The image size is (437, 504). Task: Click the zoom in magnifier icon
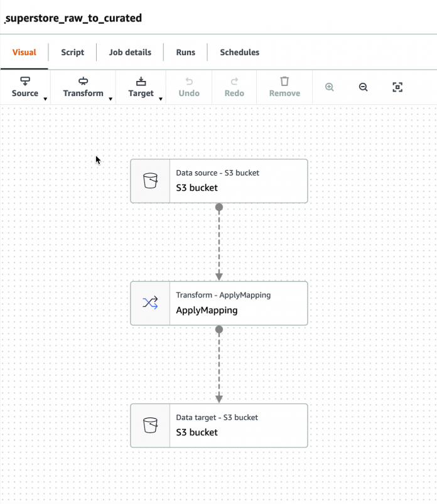(x=329, y=87)
